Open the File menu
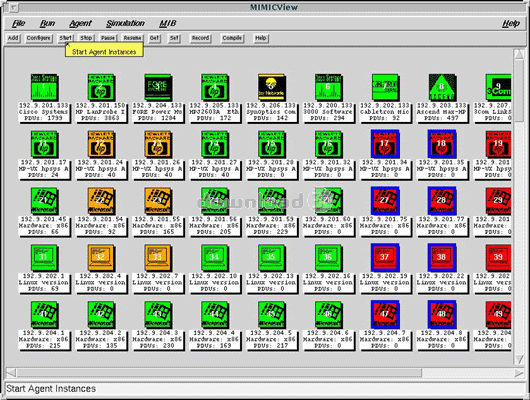 19,23
